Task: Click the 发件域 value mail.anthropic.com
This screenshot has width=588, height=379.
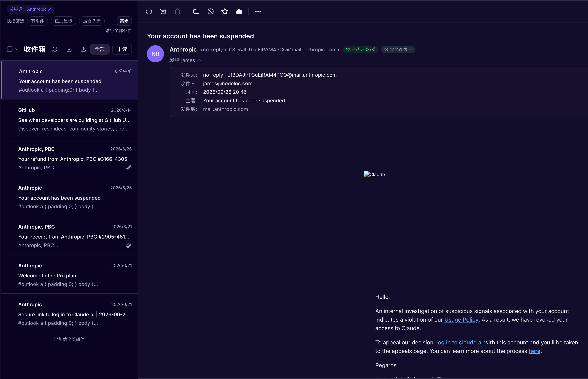Action: point(225,109)
